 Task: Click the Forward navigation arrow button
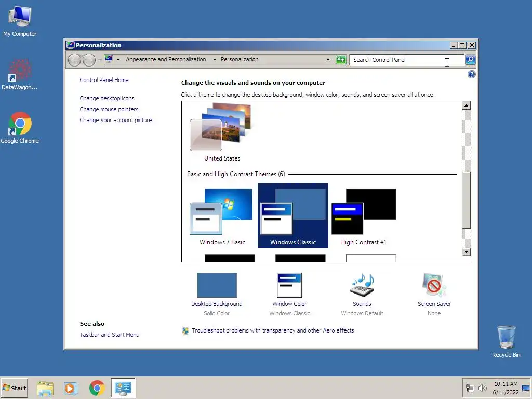coord(89,60)
